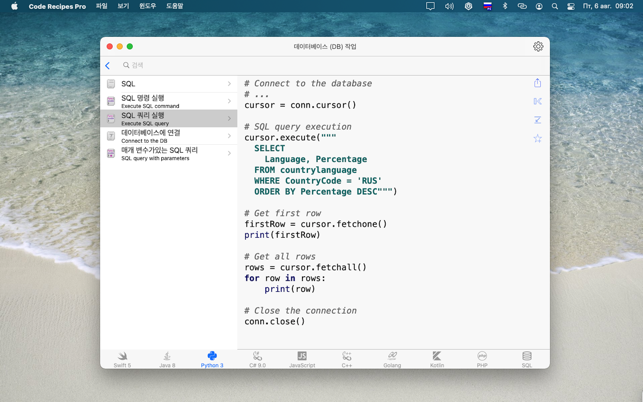Viewport: 643px width, 402px height.
Task: Expand the SQL item chevron
Action: pyautogui.click(x=229, y=84)
